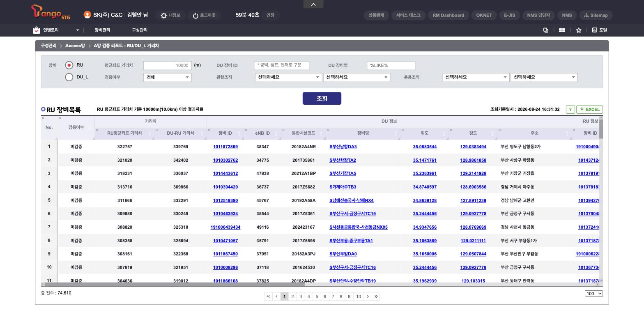Click the 조회 search button

[x=322, y=99]
